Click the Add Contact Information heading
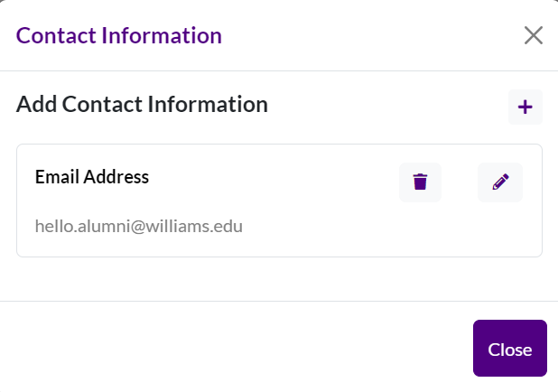This screenshot has width=558, height=392. 142,104
